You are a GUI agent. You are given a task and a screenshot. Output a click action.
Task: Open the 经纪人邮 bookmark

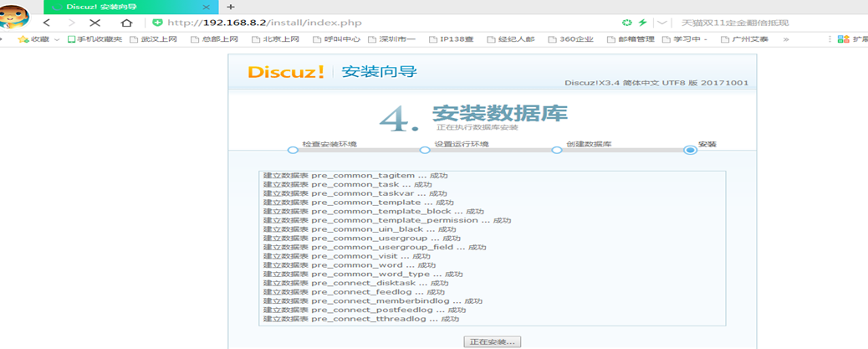[x=511, y=38]
